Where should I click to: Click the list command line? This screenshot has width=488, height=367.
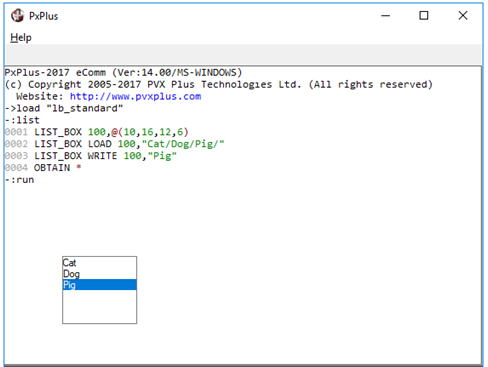pyautogui.click(x=22, y=120)
